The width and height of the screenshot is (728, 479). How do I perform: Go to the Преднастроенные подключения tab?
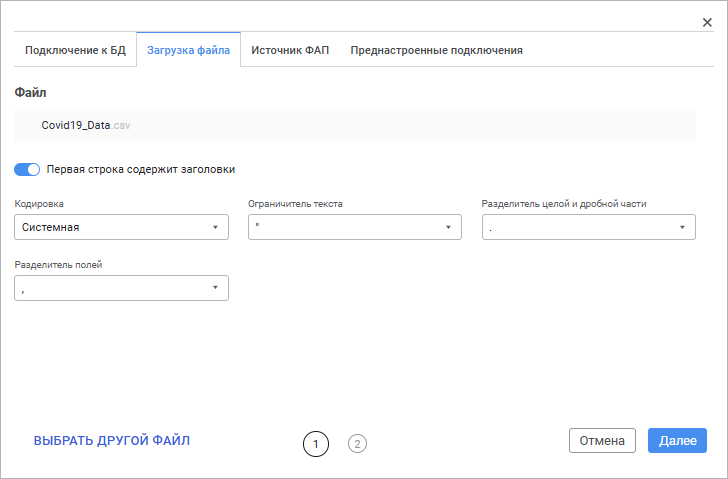click(x=436, y=50)
